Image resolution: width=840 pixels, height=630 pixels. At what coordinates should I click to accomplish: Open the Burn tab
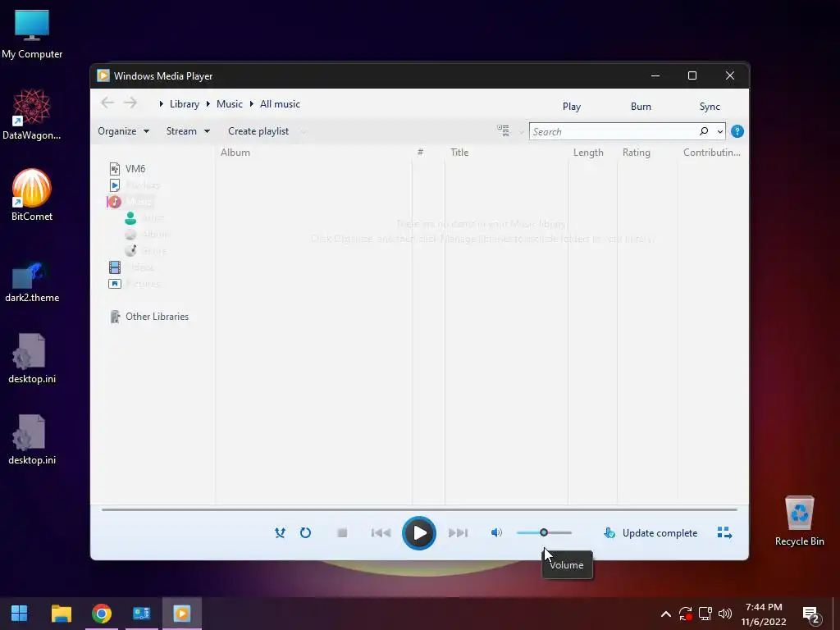[641, 106]
